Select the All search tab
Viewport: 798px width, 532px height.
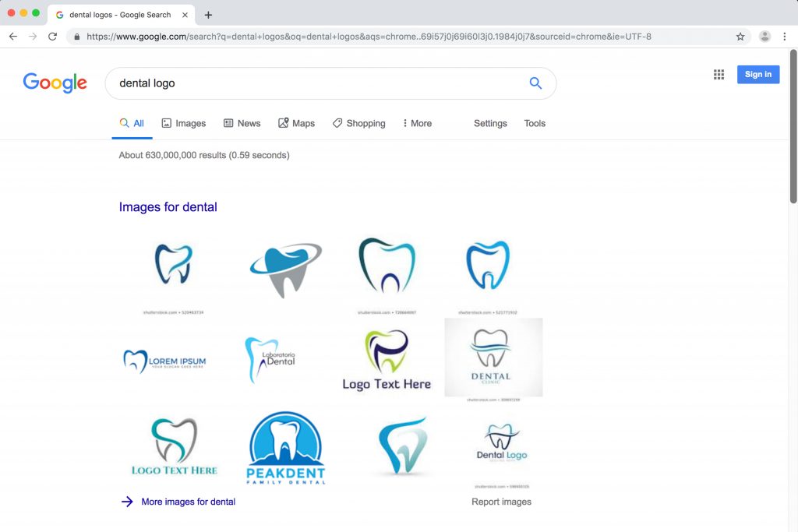(x=132, y=123)
